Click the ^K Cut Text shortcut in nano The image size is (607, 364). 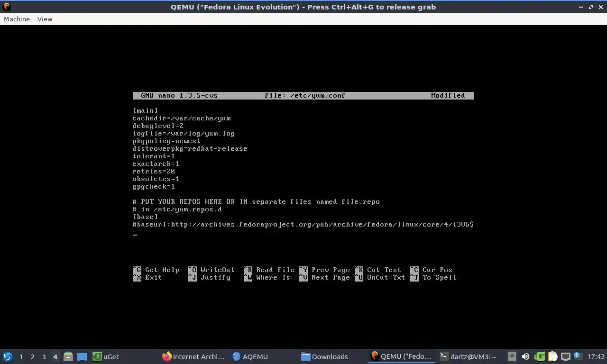pyautogui.click(x=378, y=270)
